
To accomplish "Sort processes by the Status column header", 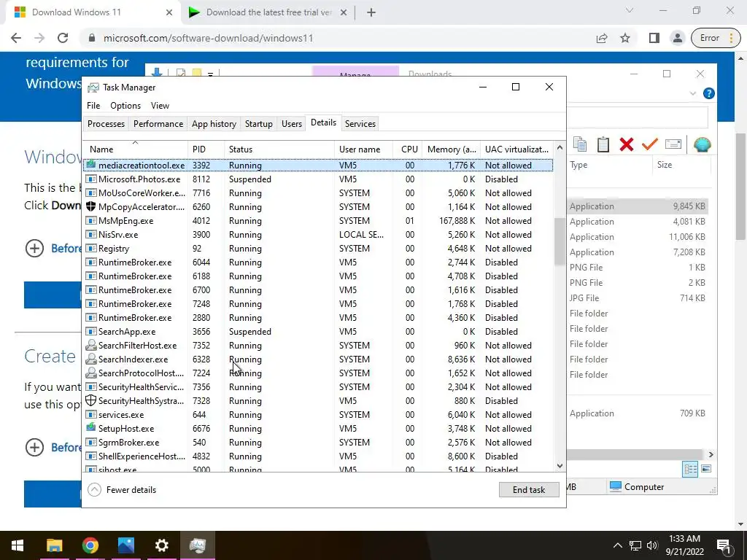I will (x=279, y=149).
